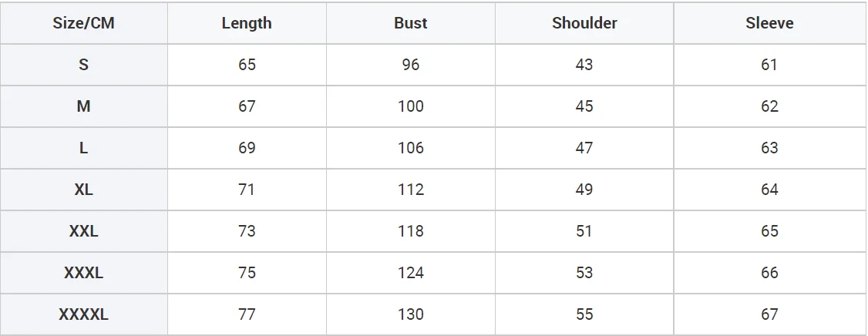Click the Sleeve column header
Screen dimensions: 868x336
pos(769,23)
